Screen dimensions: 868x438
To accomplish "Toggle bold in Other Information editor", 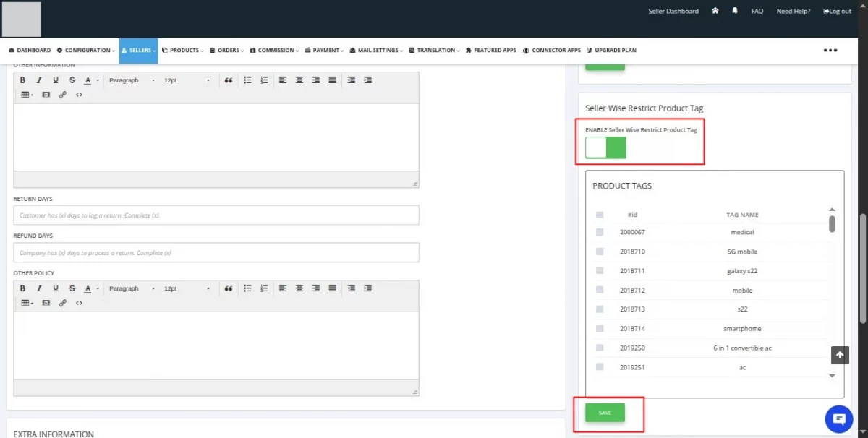I will [22, 80].
